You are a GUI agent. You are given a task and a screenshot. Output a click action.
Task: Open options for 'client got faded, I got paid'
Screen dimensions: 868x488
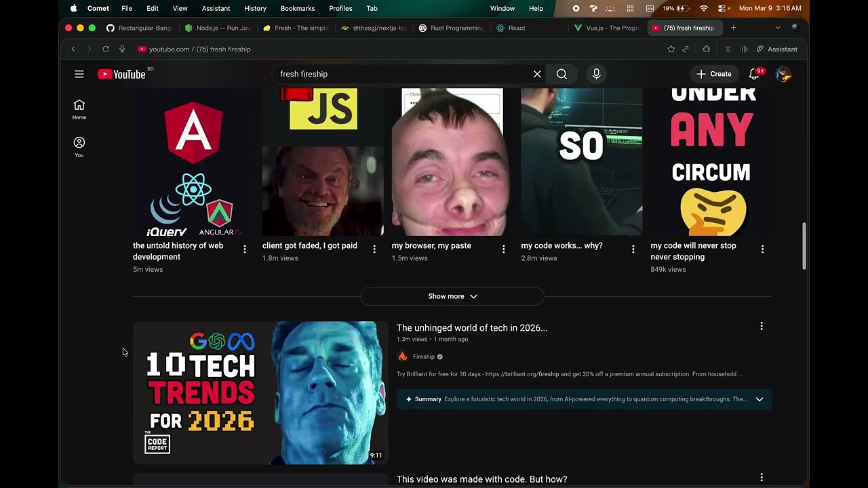point(374,249)
